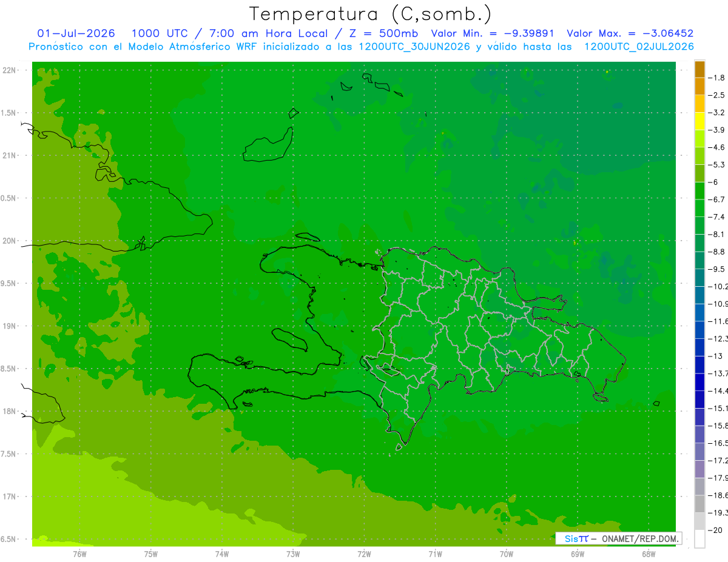Click the '-14.4' legend value

pyautogui.click(x=718, y=390)
